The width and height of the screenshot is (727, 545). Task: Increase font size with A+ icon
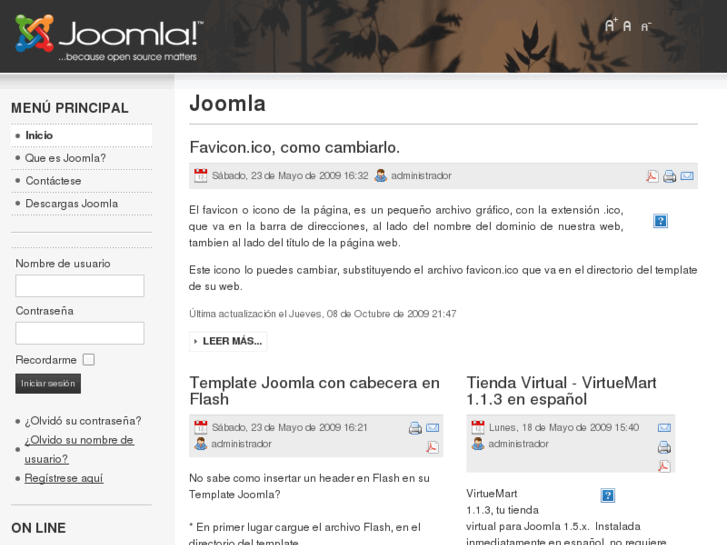click(611, 25)
